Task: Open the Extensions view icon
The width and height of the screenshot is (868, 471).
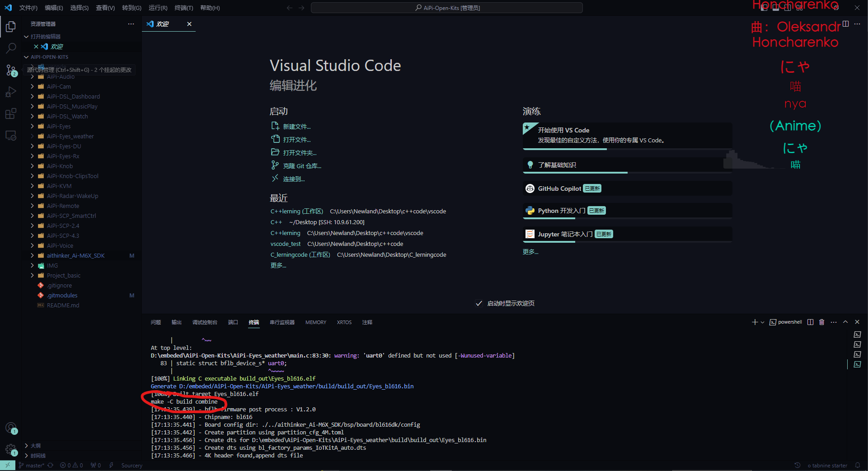Action: (x=11, y=113)
